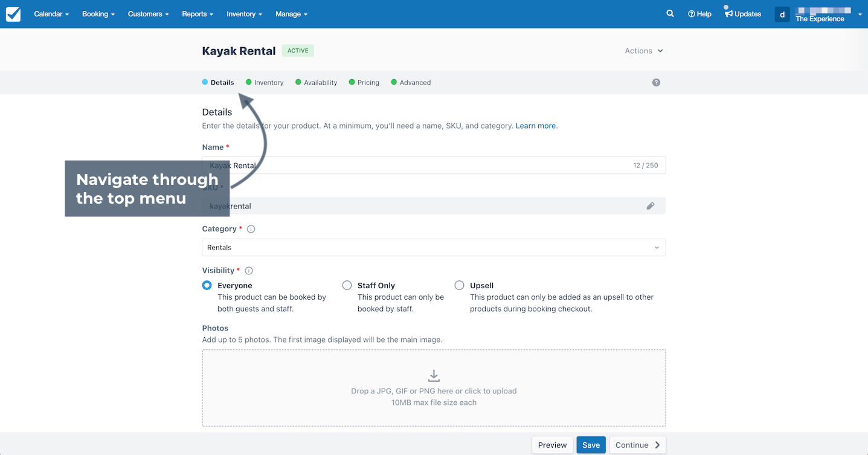The height and width of the screenshot is (455, 868).
Task: Click the ACTIVE status badge
Action: pyautogui.click(x=298, y=51)
